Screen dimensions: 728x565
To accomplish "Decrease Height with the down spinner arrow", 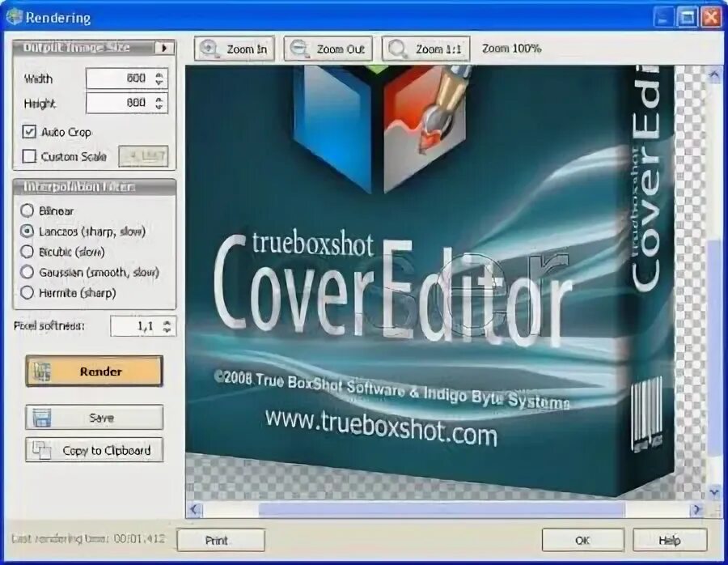I will 159,107.
